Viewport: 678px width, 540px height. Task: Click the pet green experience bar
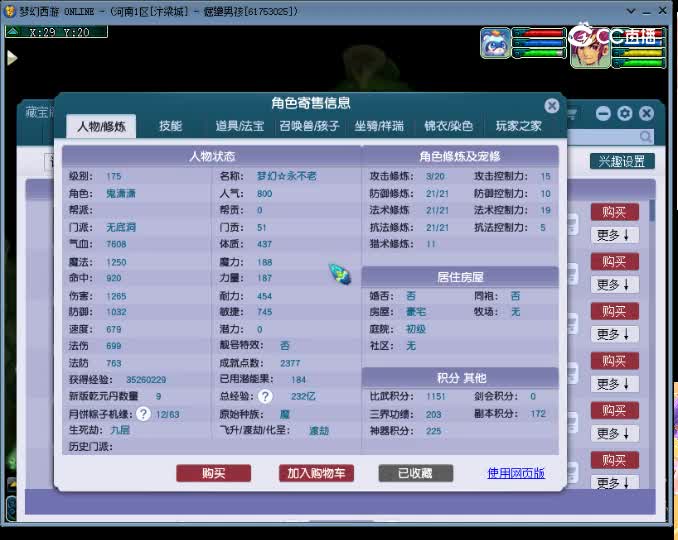[x=539, y=53]
